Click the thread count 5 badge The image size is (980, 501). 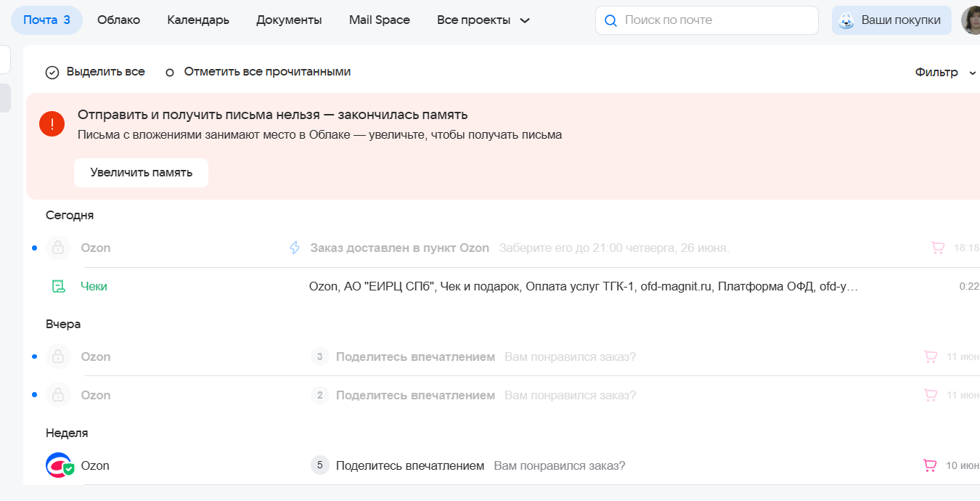pyautogui.click(x=320, y=465)
